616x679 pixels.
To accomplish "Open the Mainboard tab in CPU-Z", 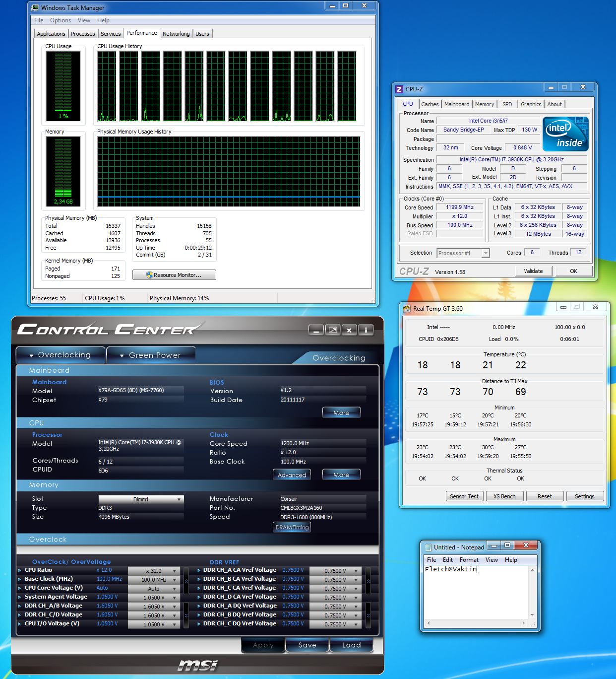I will tap(456, 104).
